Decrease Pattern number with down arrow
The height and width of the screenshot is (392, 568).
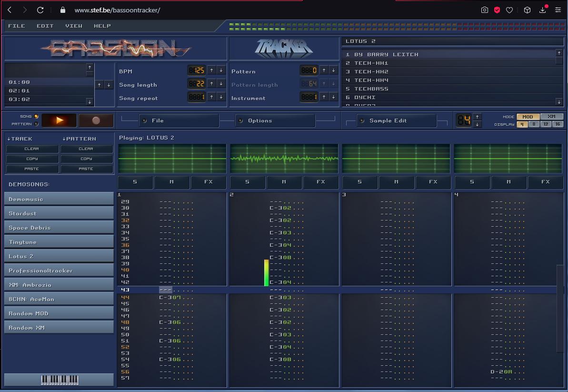333,70
